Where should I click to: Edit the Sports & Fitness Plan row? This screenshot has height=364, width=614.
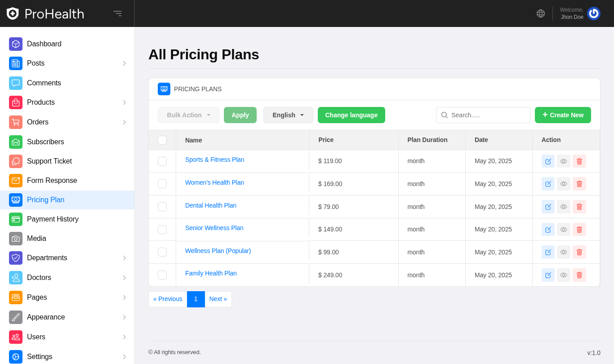coord(548,161)
